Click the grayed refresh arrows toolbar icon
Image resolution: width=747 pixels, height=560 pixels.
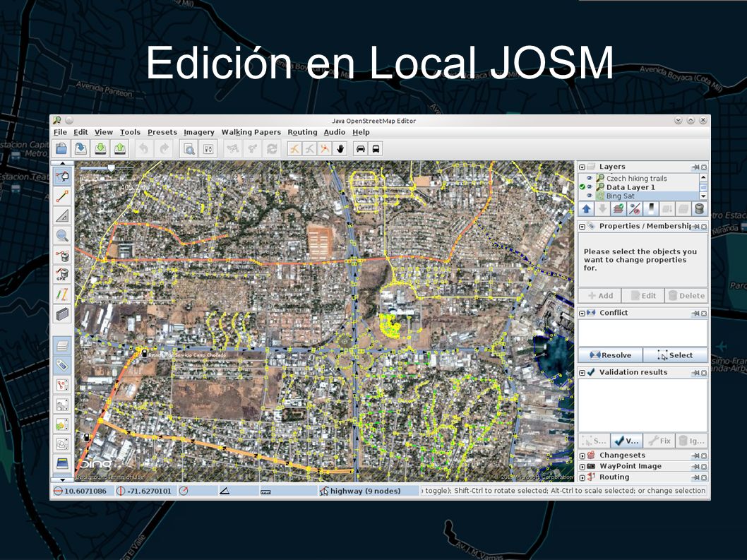272,149
